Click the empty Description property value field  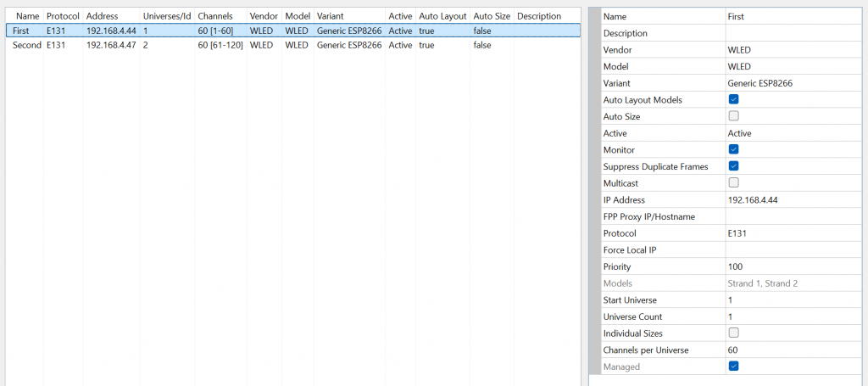[x=793, y=33]
